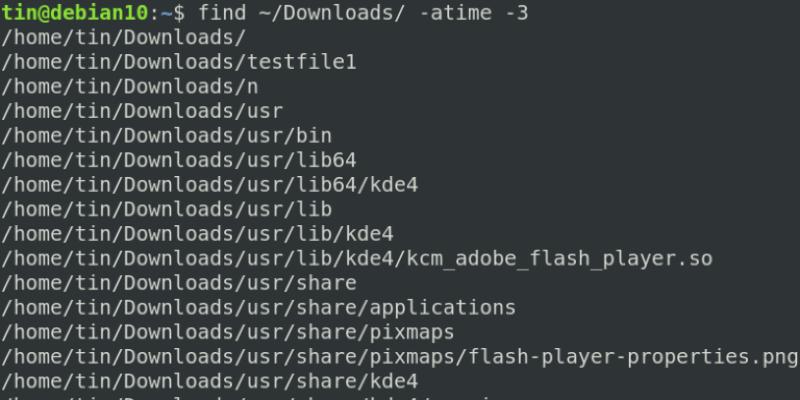The height and width of the screenshot is (400, 800).
Task: Click the line ending in usr/lib64
Action: click(x=178, y=159)
